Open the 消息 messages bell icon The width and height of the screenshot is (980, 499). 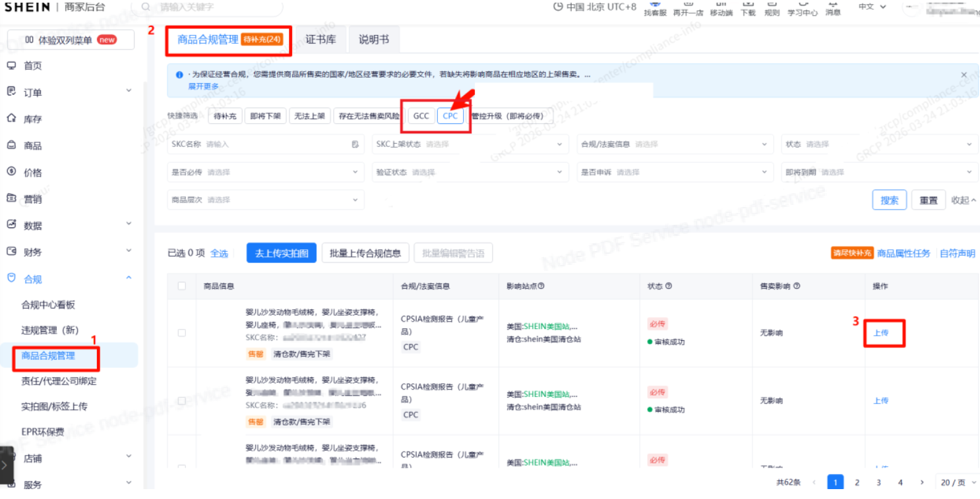[x=833, y=9]
